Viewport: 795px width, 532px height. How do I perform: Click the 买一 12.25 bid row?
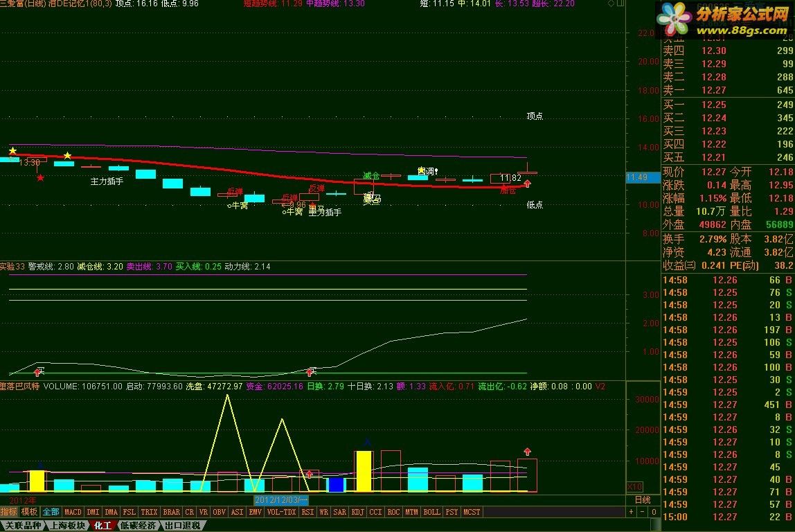click(728, 105)
